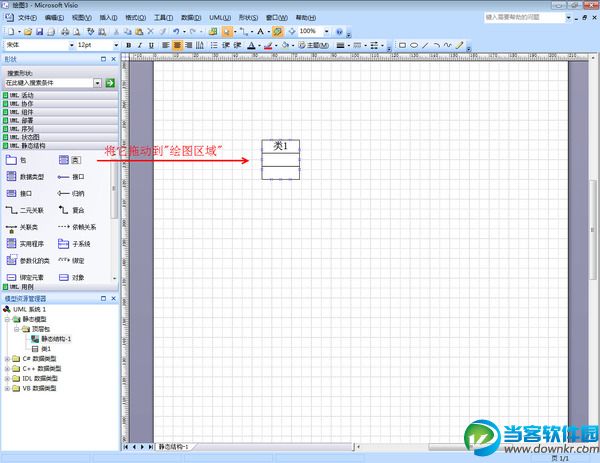
Task: Select the Arc drawing tool
Action: pos(437,45)
